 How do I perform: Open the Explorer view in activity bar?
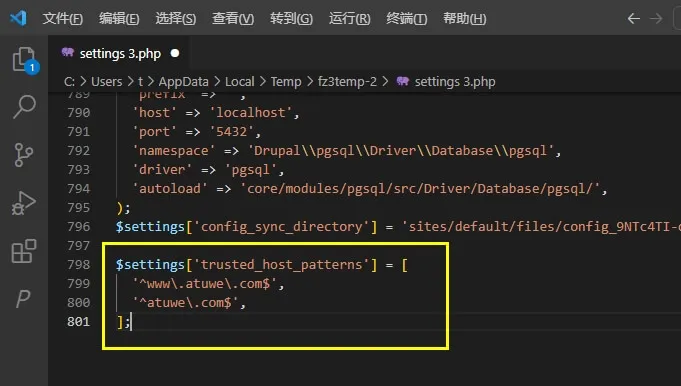click(x=24, y=59)
